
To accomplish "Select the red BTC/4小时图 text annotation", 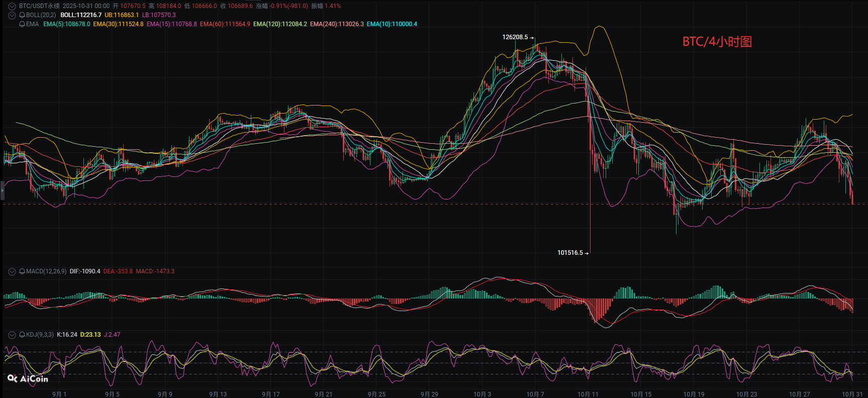I will pos(717,42).
